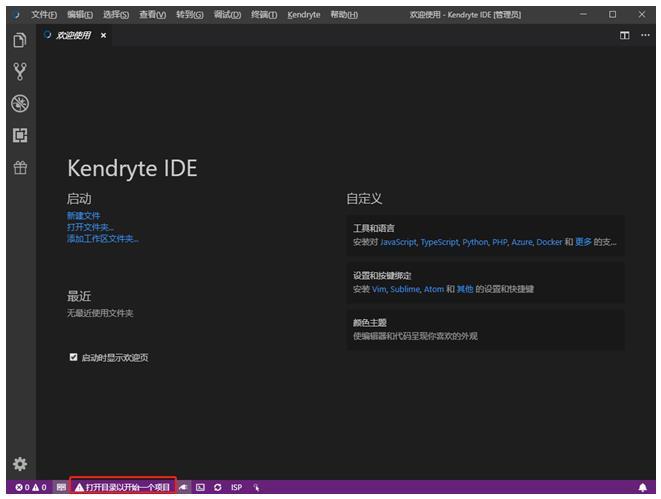Open the gift box packages icon

[x=20, y=167]
